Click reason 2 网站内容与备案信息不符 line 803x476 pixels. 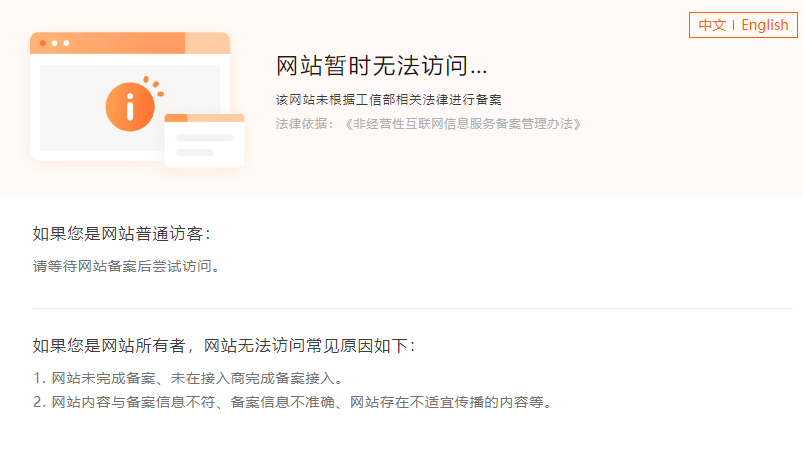click(293, 402)
